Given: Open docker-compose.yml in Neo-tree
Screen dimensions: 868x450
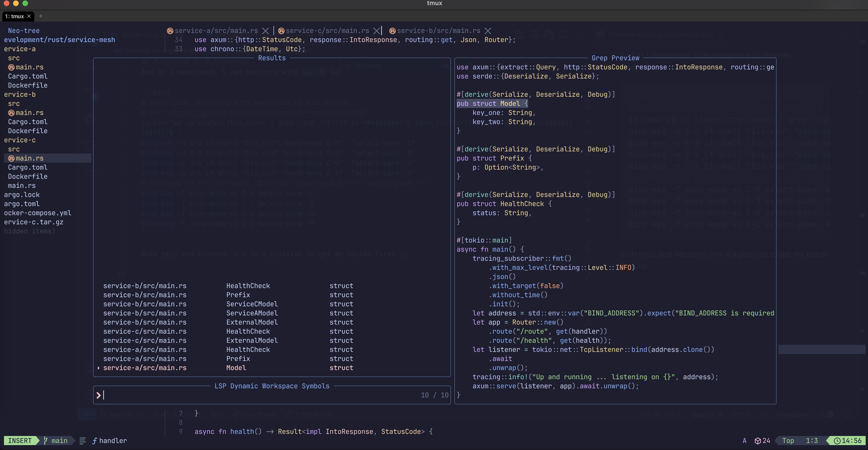Looking at the screenshot, I should click(x=38, y=213).
